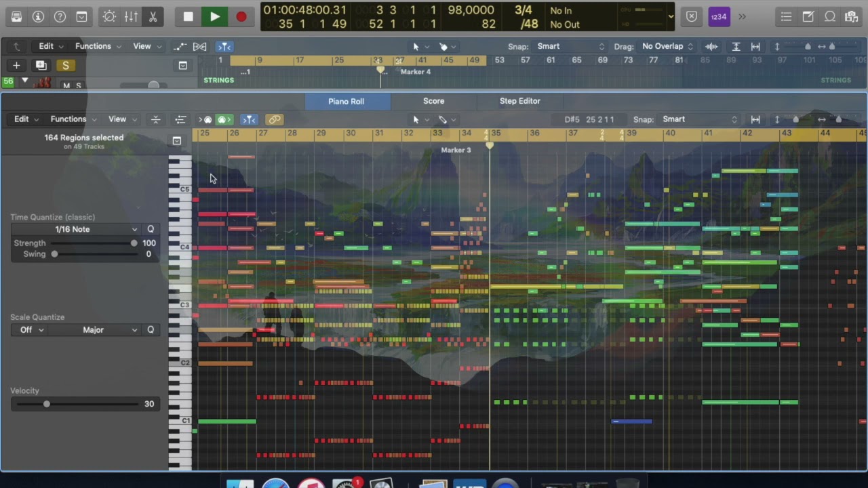
Task: Switch to the Step Editor tab
Action: point(520,101)
